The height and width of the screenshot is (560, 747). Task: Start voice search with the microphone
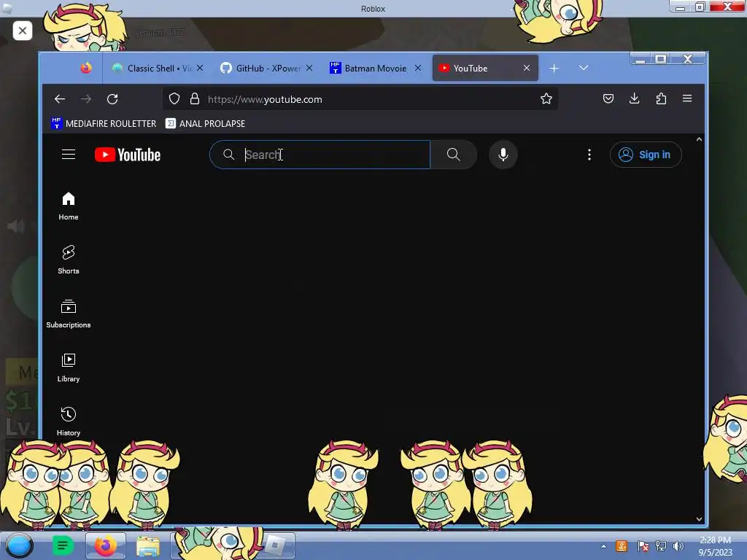click(x=503, y=155)
